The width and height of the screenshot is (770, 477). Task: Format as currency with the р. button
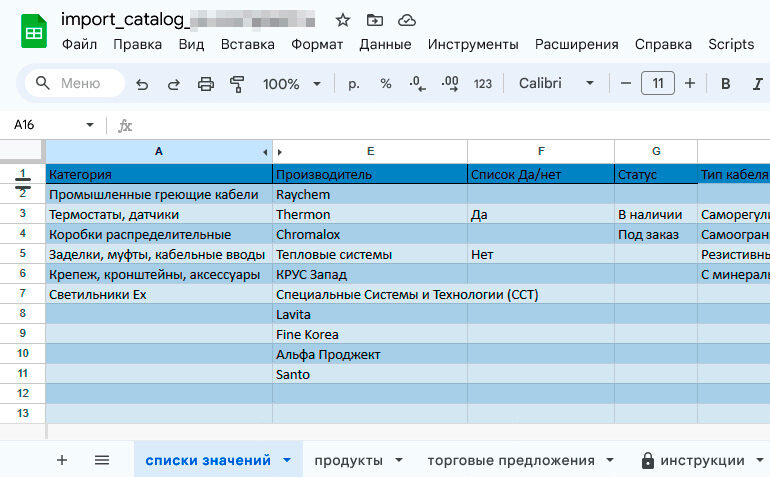(x=354, y=84)
